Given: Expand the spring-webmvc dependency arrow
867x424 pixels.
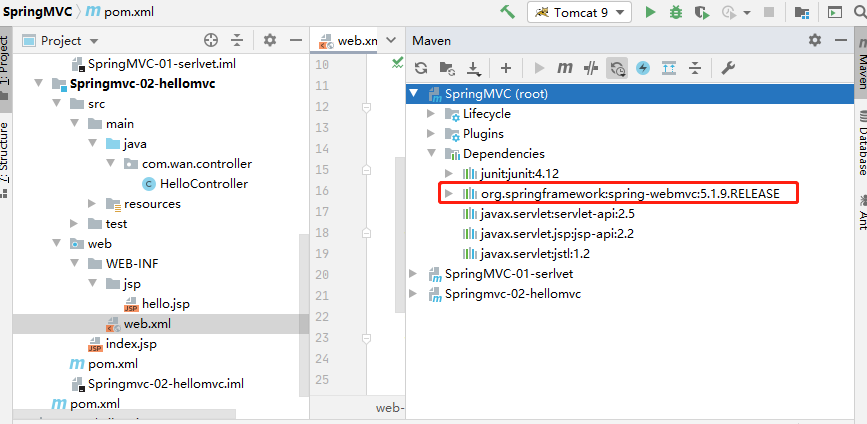Looking at the screenshot, I should 448,193.
